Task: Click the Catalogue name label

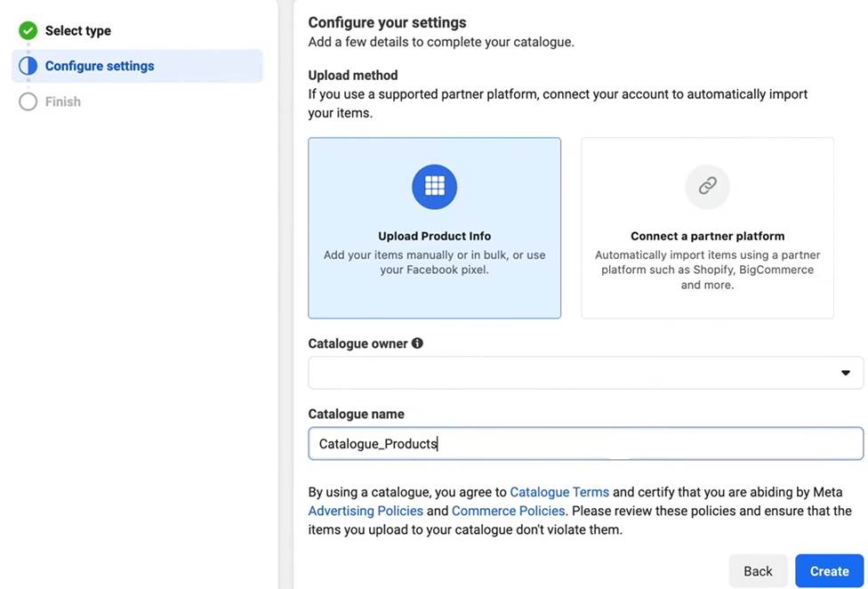Action: click(356, 414)
